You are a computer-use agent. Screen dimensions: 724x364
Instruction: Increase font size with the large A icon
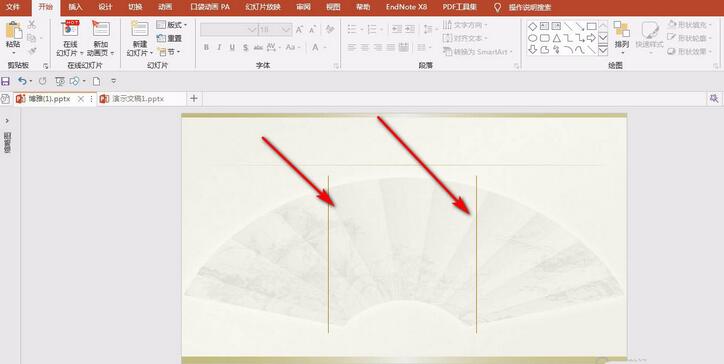point(299,30)
